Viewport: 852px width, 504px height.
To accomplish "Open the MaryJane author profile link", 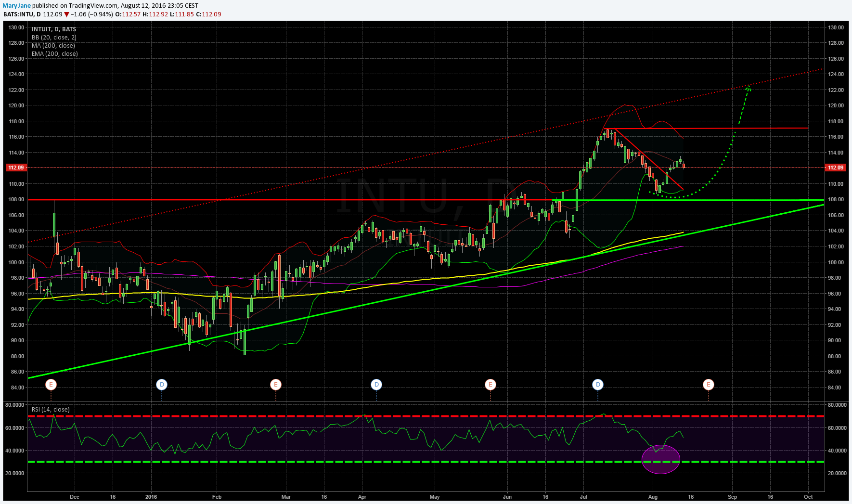I will (x=17, y=6).
